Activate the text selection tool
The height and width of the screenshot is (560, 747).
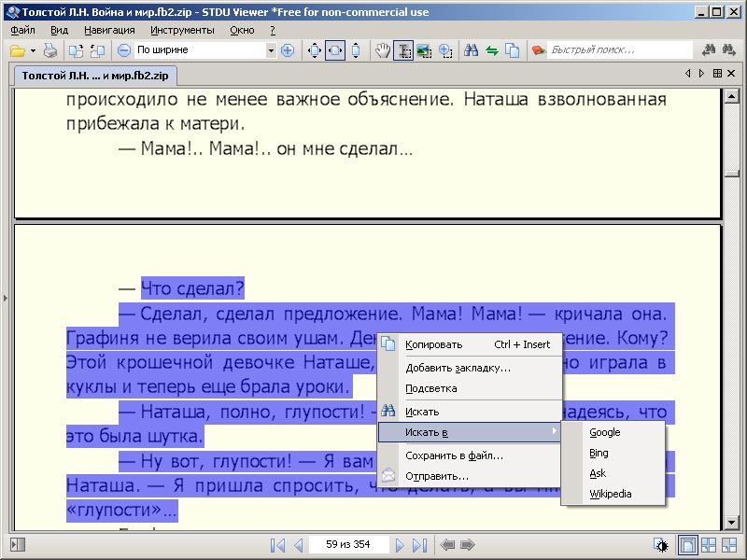point(404,50)
